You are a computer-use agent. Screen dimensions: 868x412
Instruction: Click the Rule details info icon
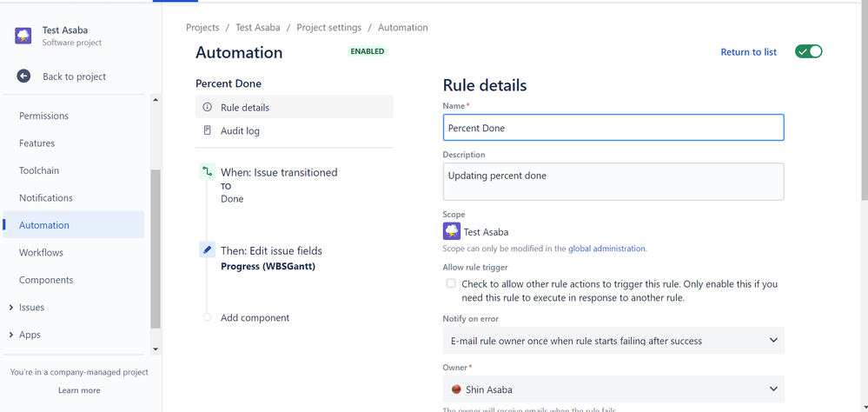tap(207, 107)
